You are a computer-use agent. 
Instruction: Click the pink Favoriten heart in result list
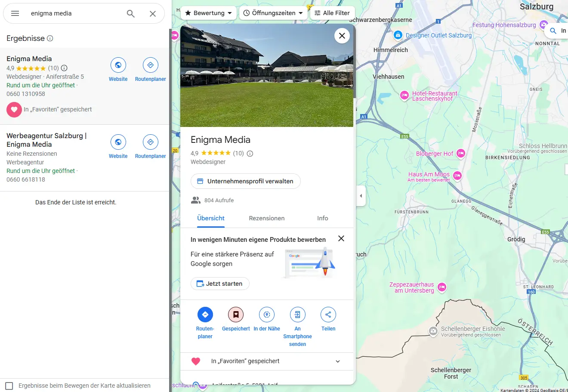pyautogui.click(x=14, y=110)
